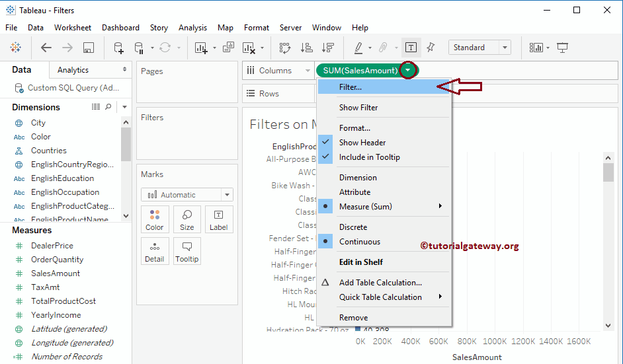This screenshot has width=623, height=364.
Task: Choose Format... from context menu
Action: point(384,128)
